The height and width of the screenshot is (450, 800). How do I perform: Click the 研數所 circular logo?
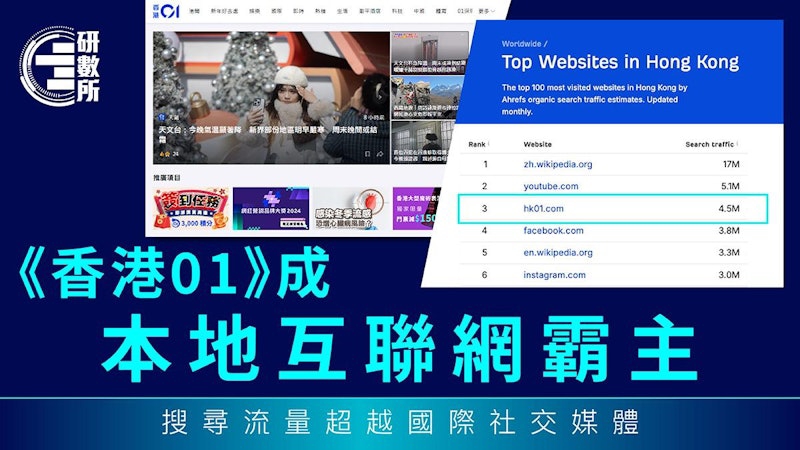point(60,66)
